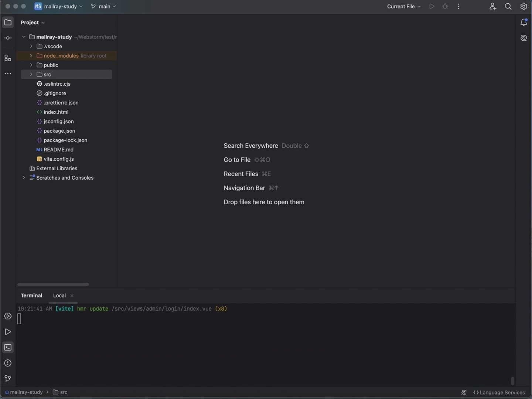Expand the node_modules folder
Screen dimensions: 532x399
pyautogui.click(x=31, y=56)
